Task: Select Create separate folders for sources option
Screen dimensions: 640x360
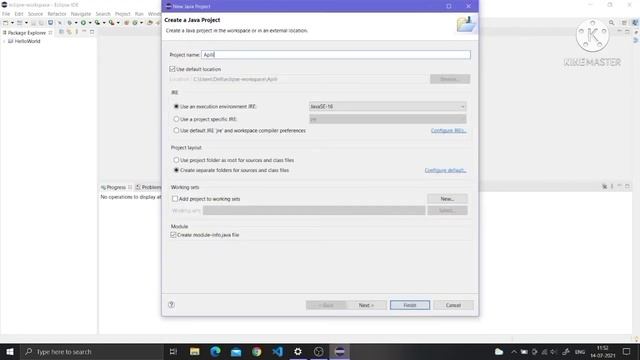Action: pos(176,170)
